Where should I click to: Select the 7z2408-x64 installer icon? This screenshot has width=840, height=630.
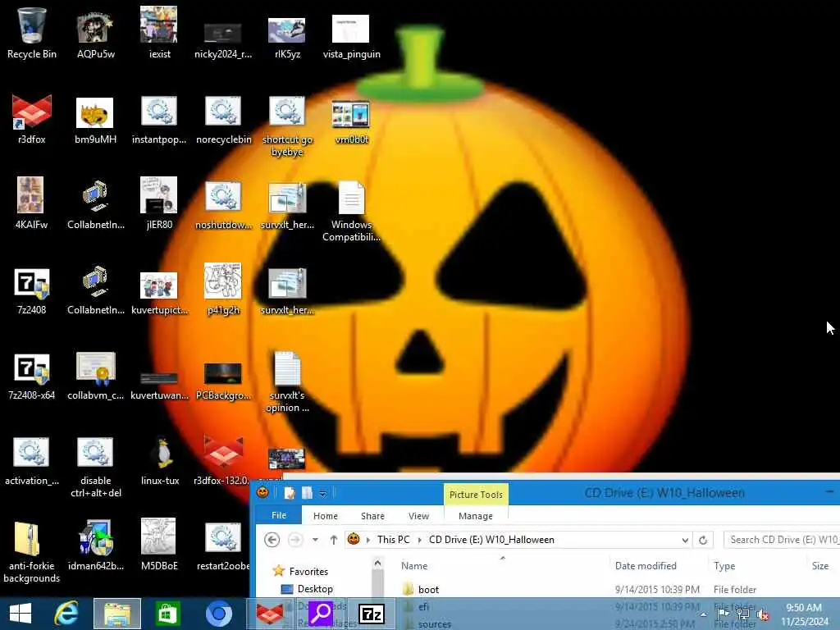(32, 375)
